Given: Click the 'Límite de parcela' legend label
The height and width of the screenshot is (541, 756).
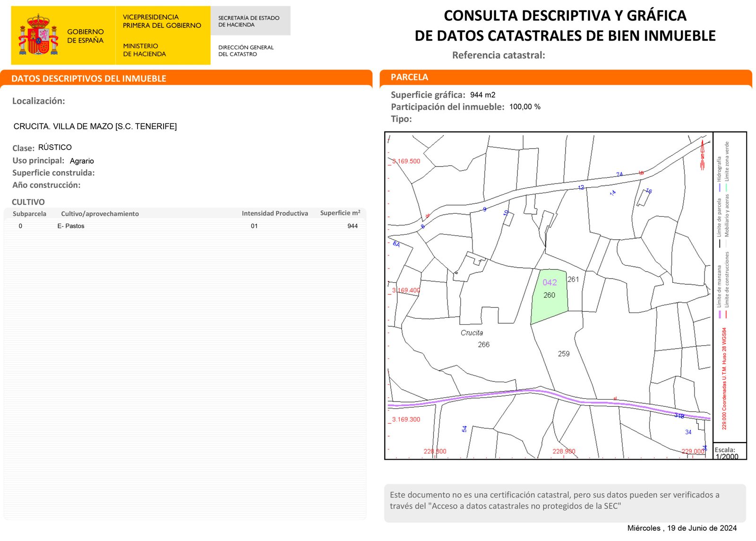Looking at the screenshot, I should point(719,218).
